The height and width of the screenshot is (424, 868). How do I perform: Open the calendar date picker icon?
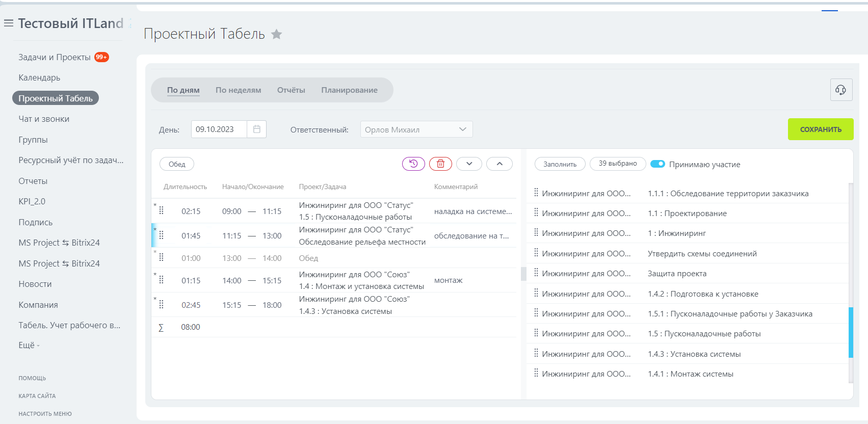click(257, 129)
